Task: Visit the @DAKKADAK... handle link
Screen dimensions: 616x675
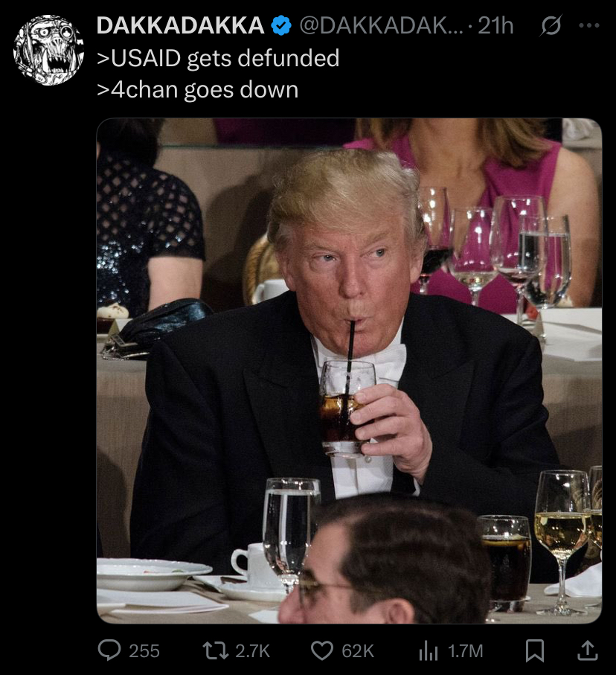Action: tap(382, 25)
